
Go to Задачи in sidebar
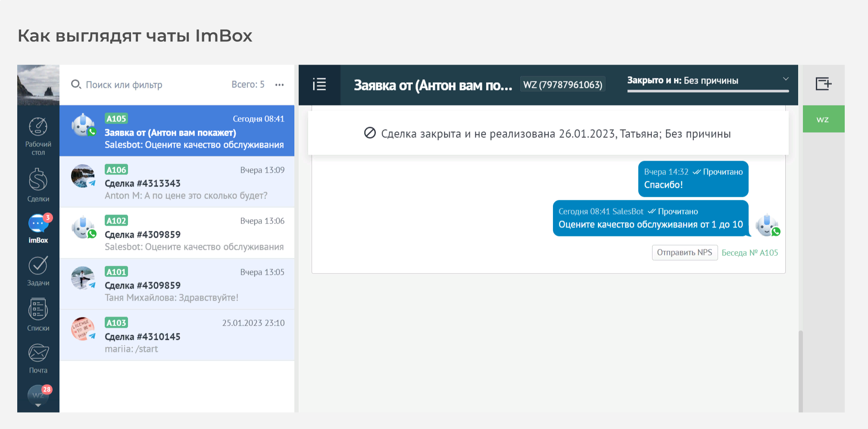click(38, 266)
